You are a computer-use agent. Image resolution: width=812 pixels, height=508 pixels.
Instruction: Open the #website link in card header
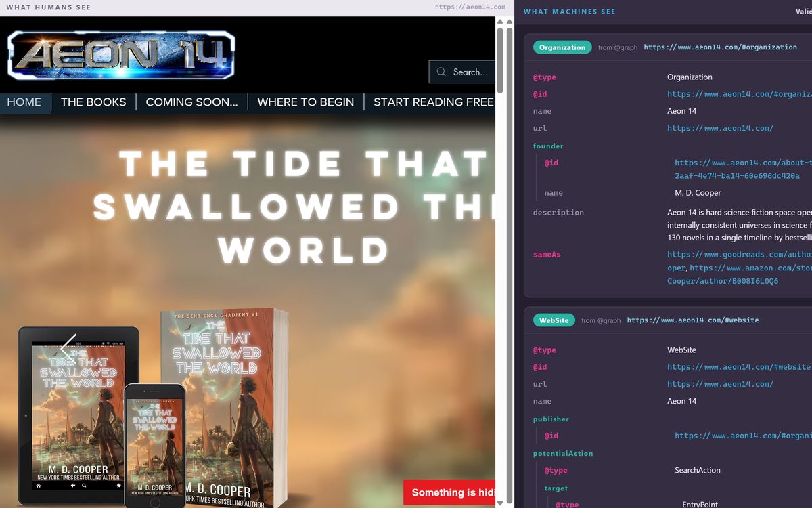click(x=693, y=320)
